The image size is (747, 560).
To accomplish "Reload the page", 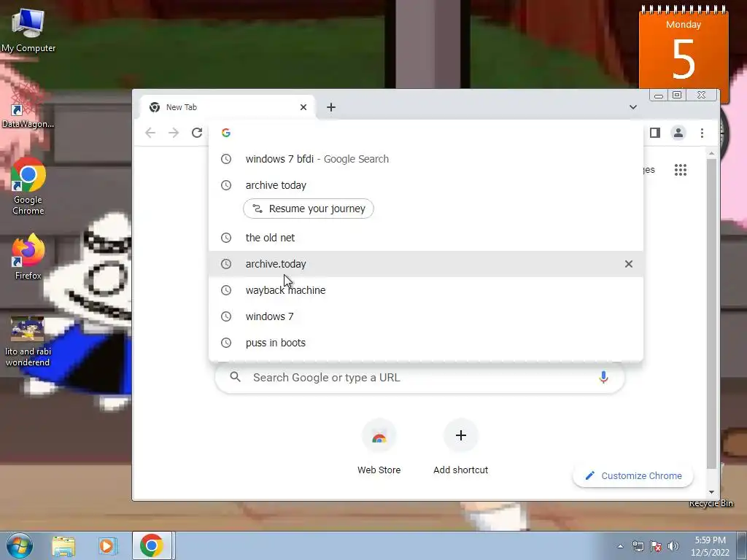I will click(x=197, y=133).
